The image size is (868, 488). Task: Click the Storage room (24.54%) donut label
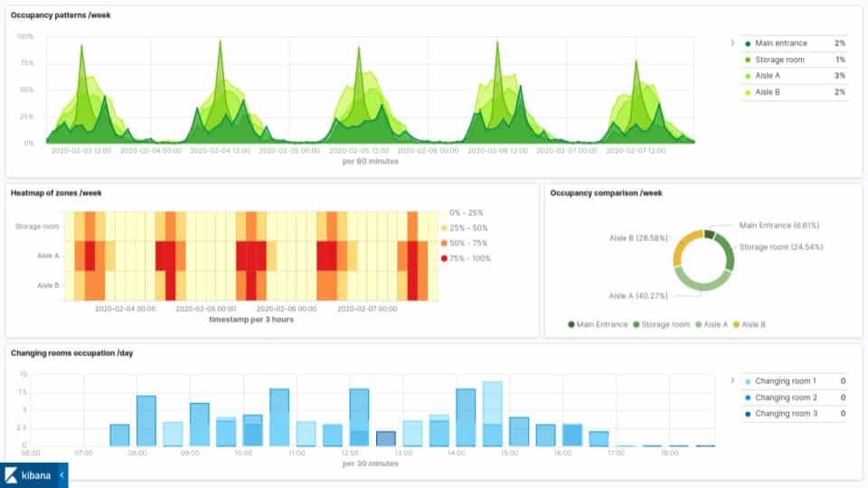781,247
